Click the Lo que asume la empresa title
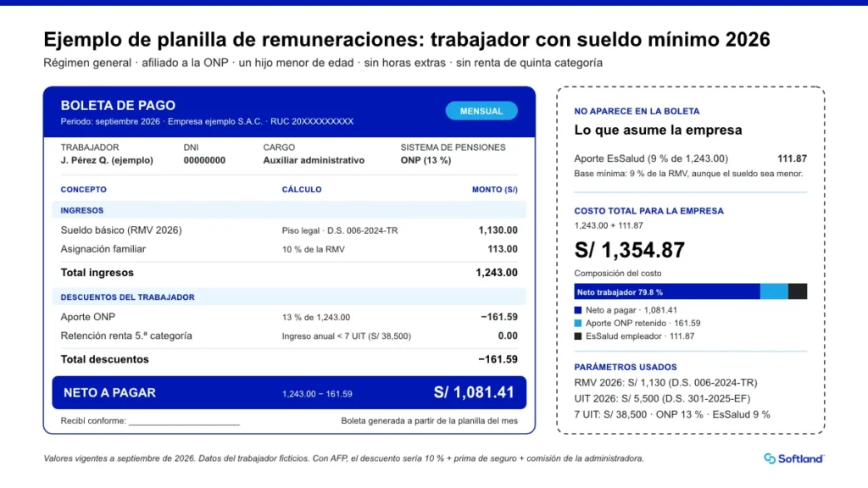Screen dimensions: 868x488 pos(658,130)
